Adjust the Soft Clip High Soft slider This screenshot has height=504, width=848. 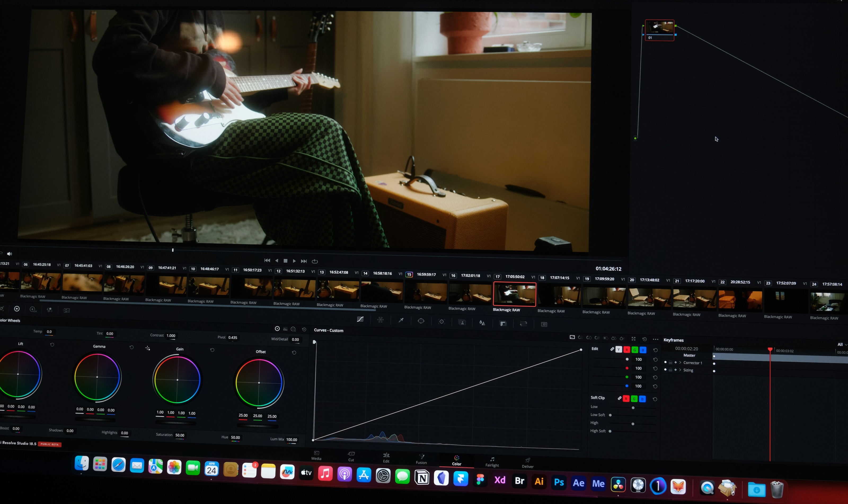(x=632, y=431)
